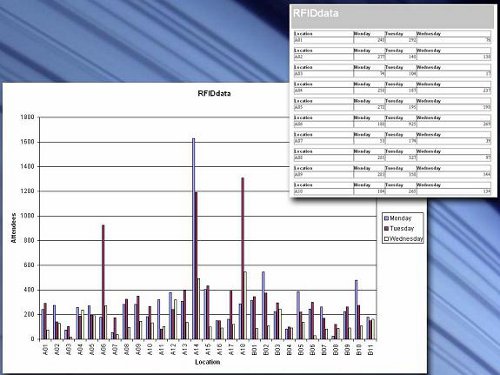
Task: Click the A06 label on the chart axis
Action: [104, 350]
